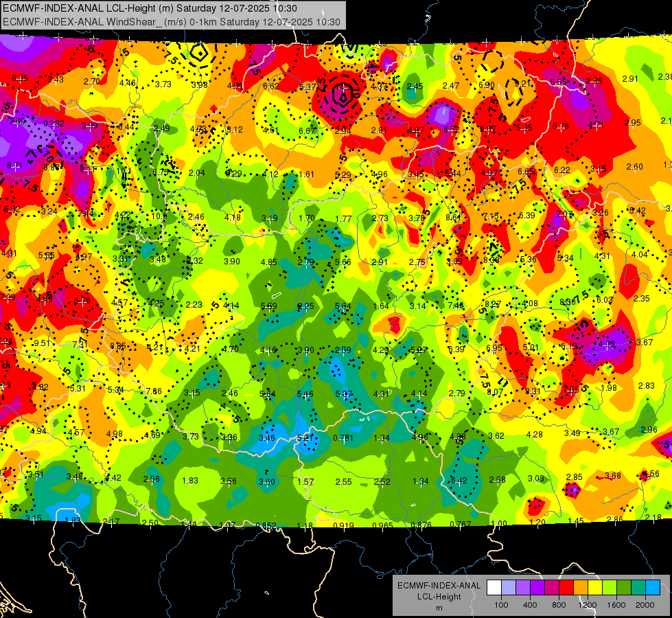Click the bottom-edge value 0.767
This screenshot has width=672, height=618.
pos(461,524)
